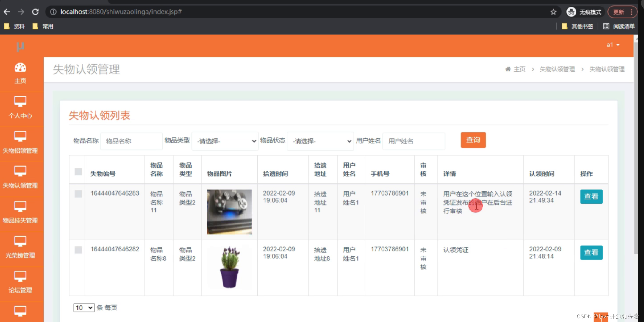Check row for item 16444047646283
Image resolution: width=644 pixels, height=322 pixels.
tap(78, 194)
